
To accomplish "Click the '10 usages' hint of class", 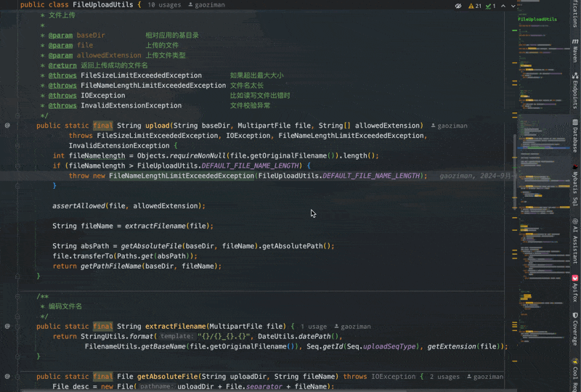I will (165, 5).
